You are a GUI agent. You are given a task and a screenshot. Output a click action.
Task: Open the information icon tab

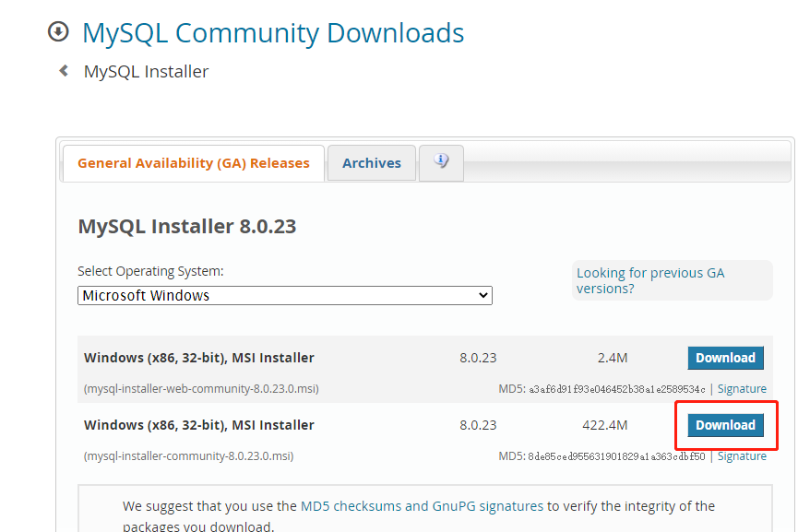pos(441,163)
